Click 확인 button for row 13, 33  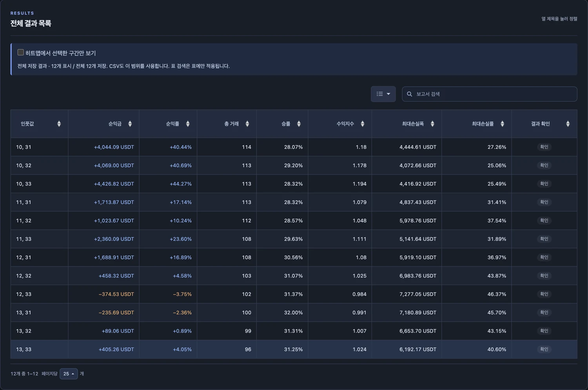click(544, 349)
